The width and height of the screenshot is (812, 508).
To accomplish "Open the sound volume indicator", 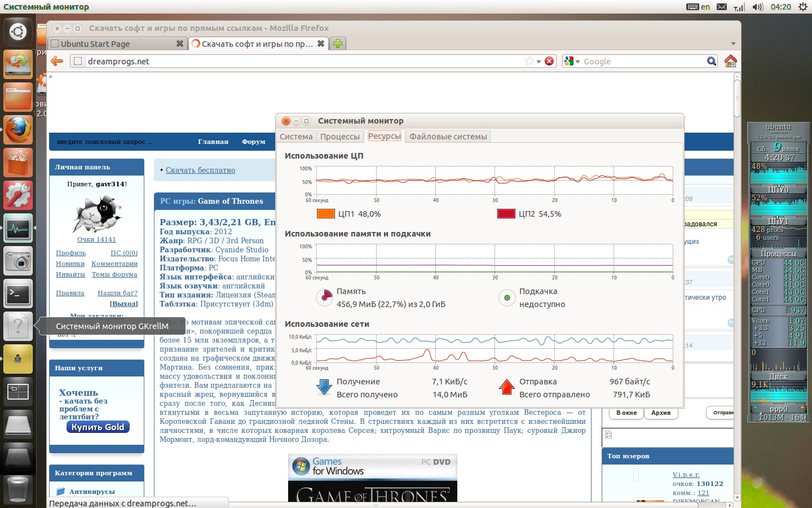I will (x=757, y=7).
